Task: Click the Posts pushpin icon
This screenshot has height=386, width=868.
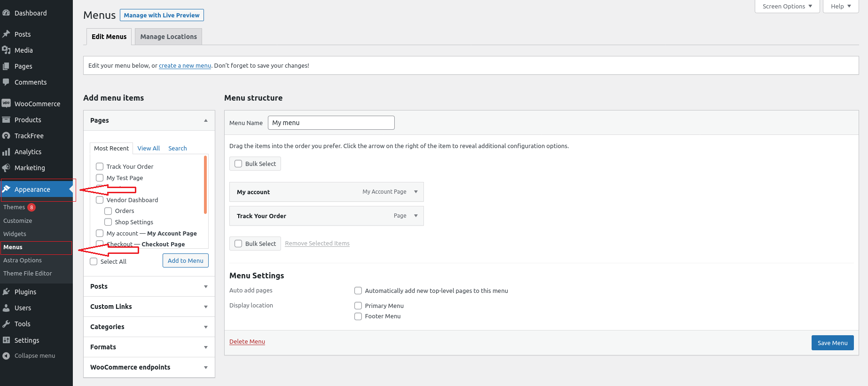Action: point(6,34)
